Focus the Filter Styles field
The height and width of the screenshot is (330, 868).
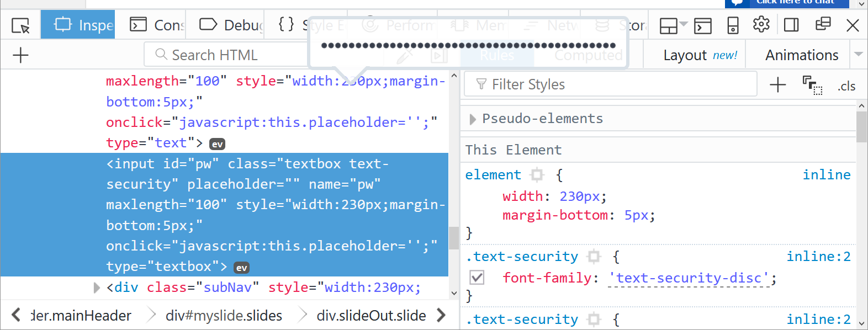tap(611, 84)
